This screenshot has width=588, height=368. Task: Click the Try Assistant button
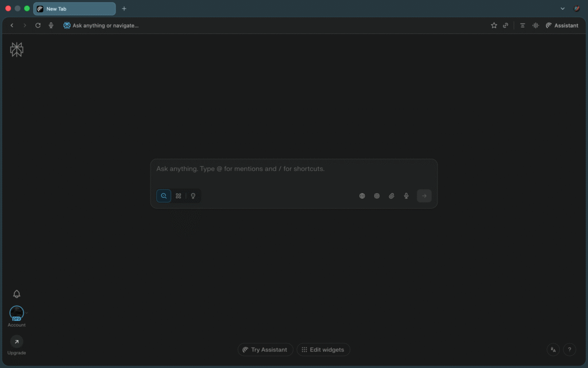coord(265,350)
